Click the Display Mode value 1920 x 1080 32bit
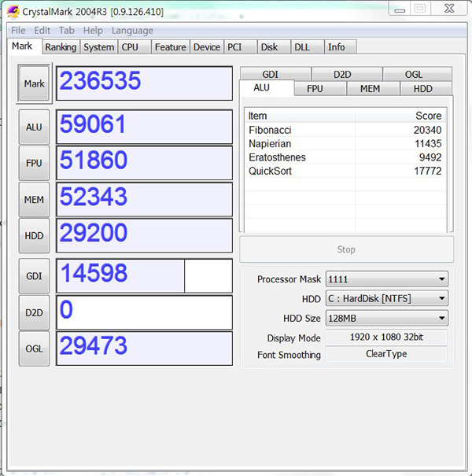 386,338
